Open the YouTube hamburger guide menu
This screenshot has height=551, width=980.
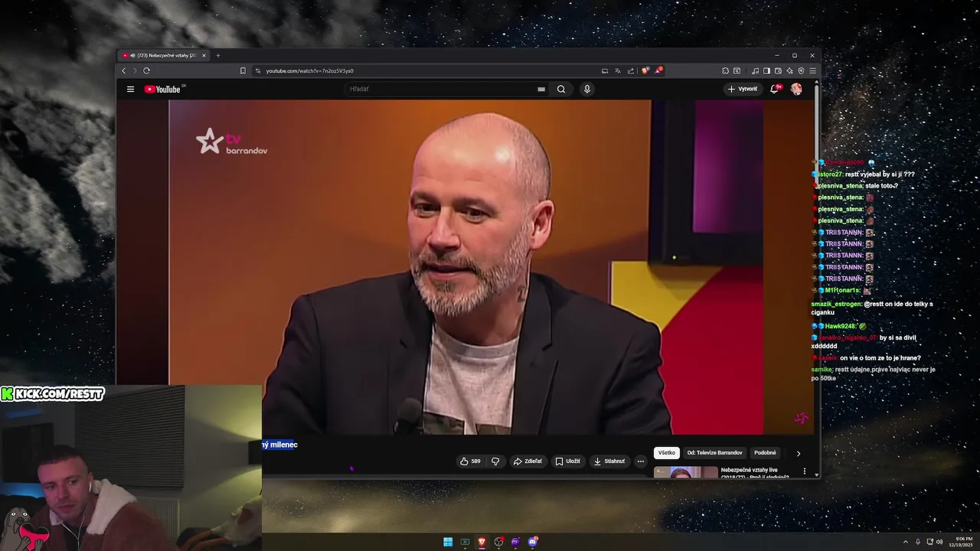[130, 89]
